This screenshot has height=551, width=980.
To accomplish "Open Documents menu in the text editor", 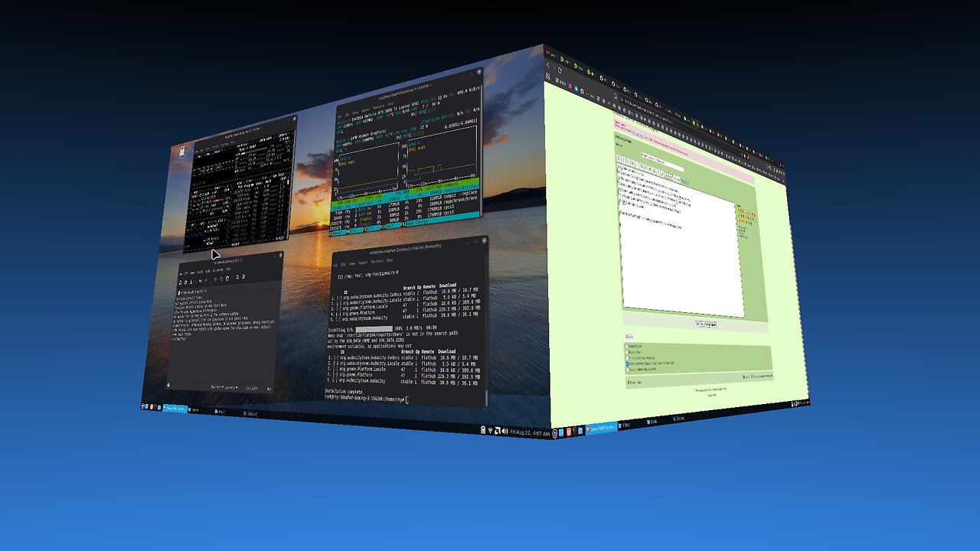I will [x=218, y=270].
